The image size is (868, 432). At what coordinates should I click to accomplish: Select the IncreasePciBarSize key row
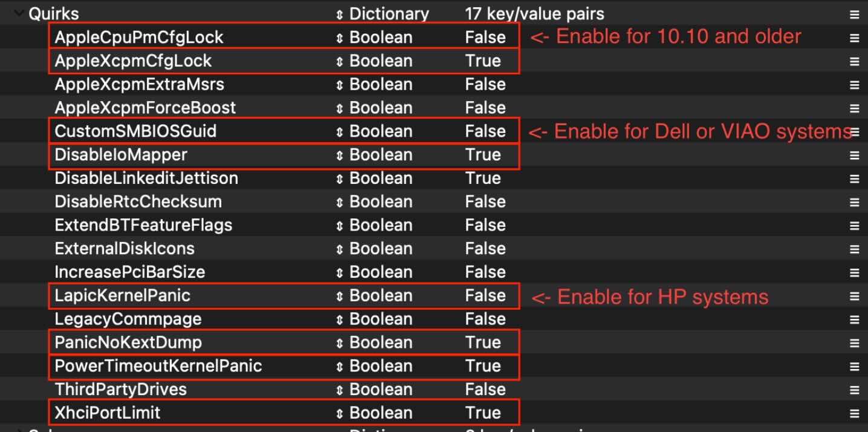point(434,272)
